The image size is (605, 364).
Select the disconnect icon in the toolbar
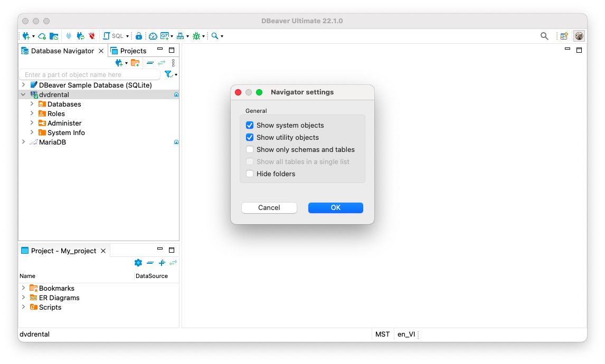(x=91, y=36)
